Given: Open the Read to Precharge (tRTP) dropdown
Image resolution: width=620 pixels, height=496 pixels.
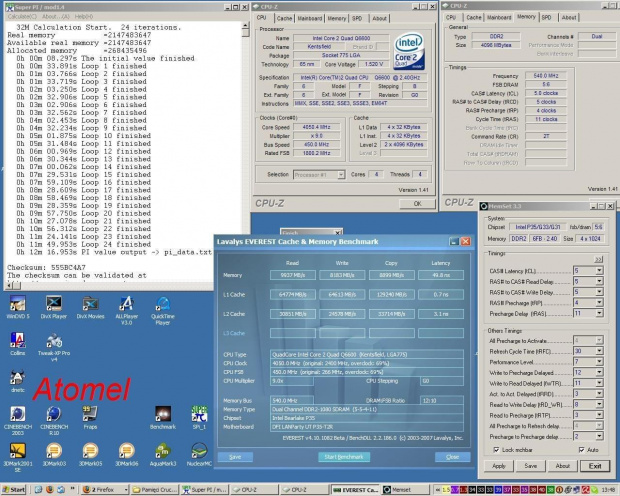Looking at the screenshot, I should pyautogui.click(x=599, y=415).
